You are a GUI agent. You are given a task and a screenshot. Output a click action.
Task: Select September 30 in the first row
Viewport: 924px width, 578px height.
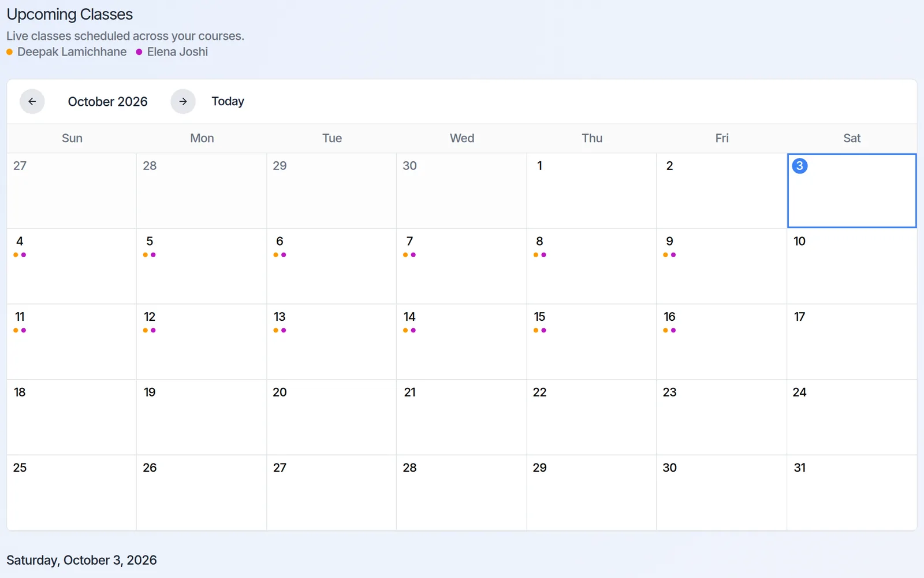[x=461, y=191]
